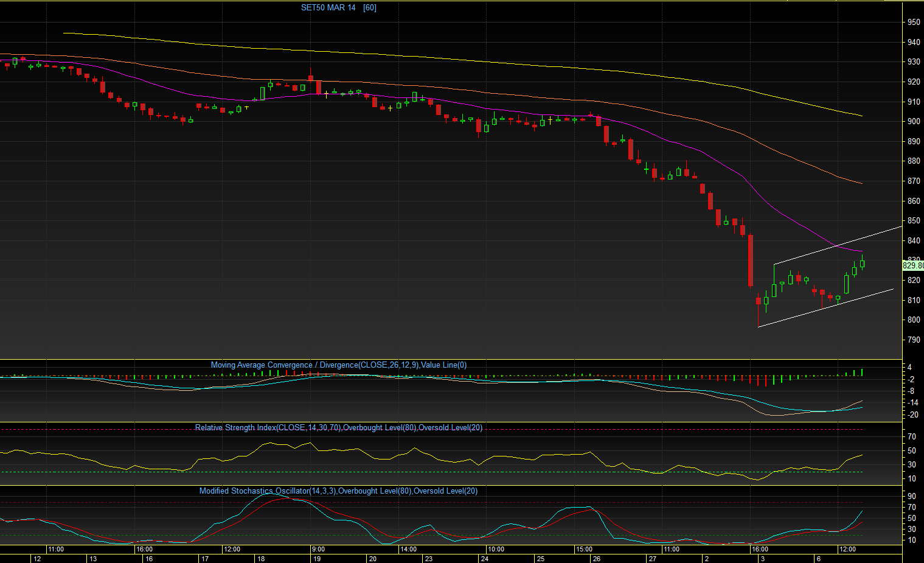Viewport: 924px width, 563px height.
Task: Select the latest green candlestick near 829.80
Action: [x=863, y=263]
